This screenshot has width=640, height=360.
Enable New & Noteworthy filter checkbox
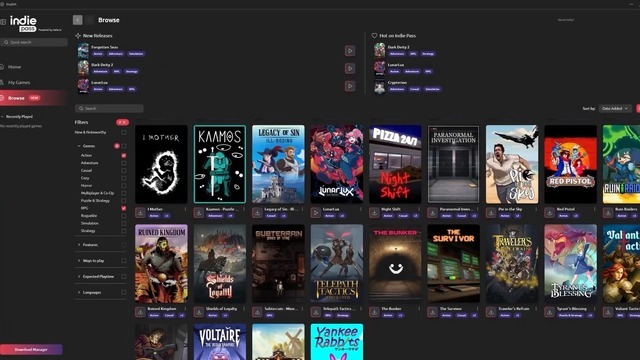[124, 132]
